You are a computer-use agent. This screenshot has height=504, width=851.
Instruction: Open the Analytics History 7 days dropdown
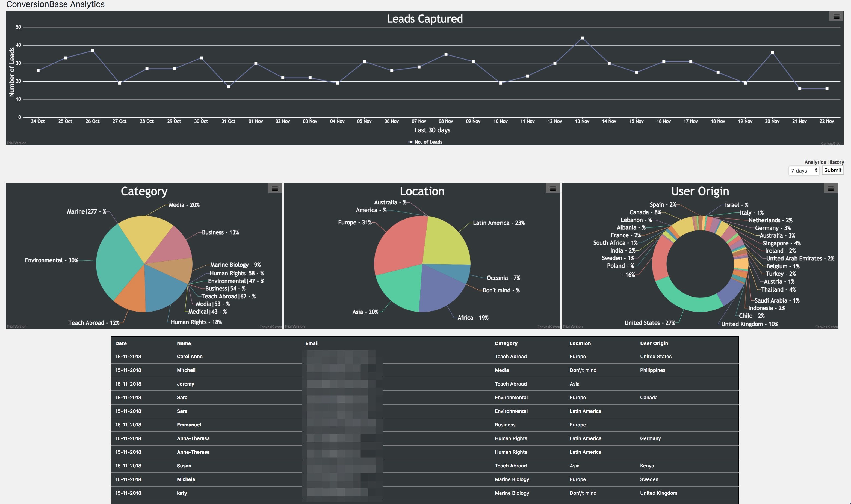tap(803, 170)
